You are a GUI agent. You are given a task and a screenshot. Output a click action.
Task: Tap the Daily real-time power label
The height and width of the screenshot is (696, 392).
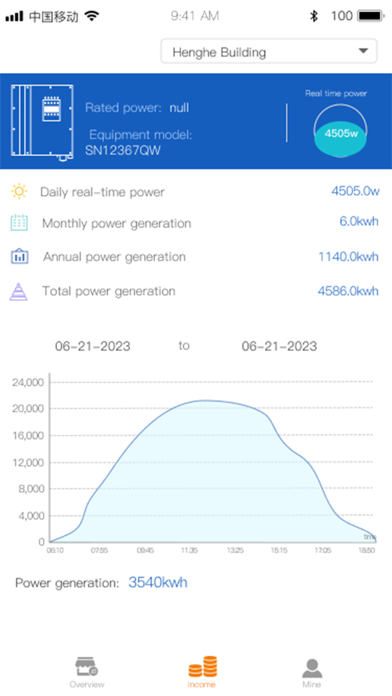[x=103, y=192]
